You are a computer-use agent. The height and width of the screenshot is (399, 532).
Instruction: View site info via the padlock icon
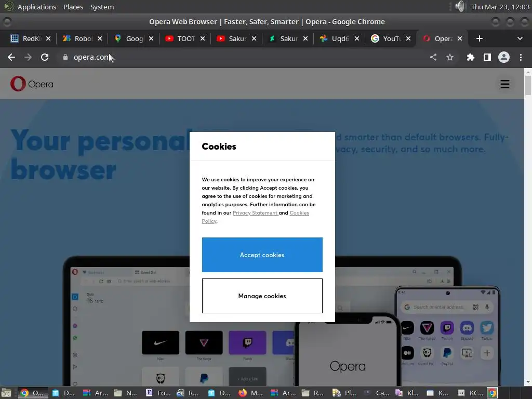click(x=65, y=57)
